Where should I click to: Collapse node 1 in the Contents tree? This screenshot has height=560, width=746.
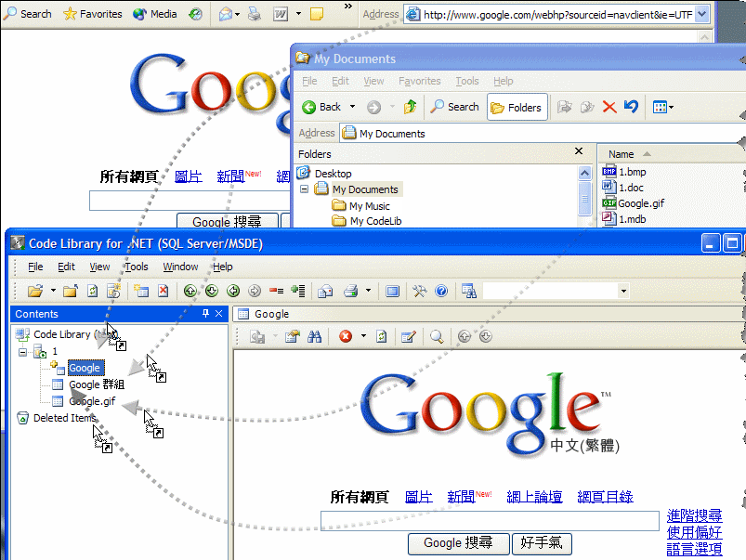pyautogui.click(x=22, y=352)
